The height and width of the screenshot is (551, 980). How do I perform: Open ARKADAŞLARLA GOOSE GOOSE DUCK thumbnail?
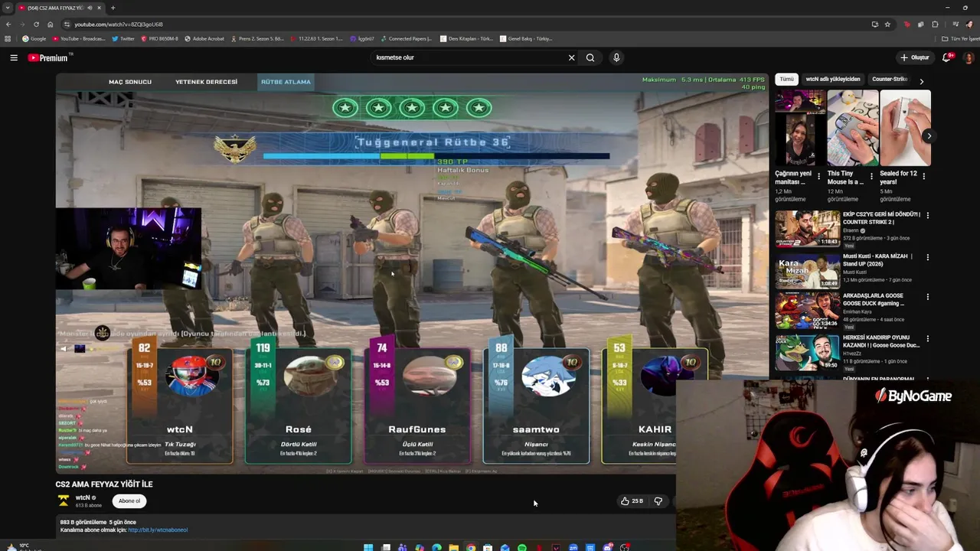coord(807,310)
